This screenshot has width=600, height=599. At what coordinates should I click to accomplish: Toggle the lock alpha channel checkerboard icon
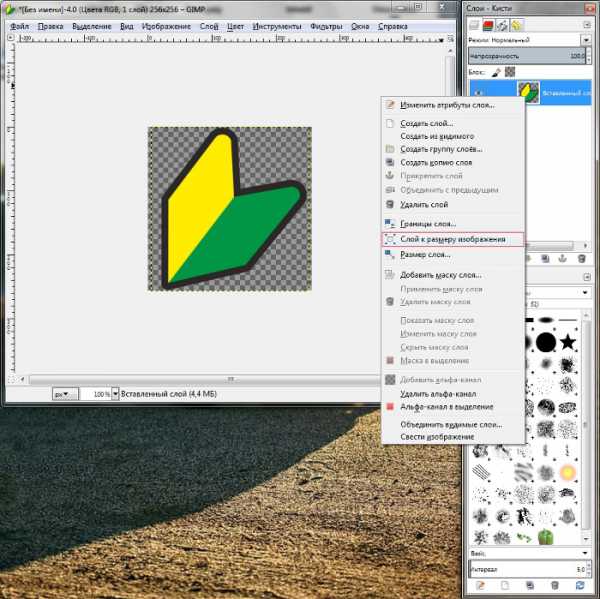coord(510,72)
